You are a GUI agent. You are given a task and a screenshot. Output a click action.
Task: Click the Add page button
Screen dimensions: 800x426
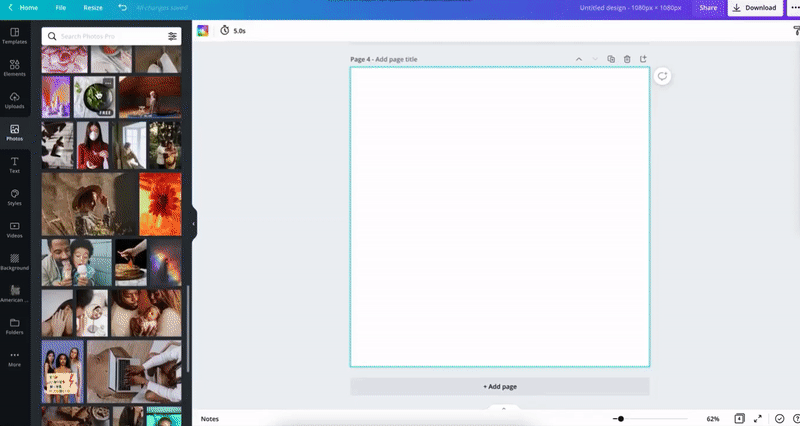click(500, 386)
